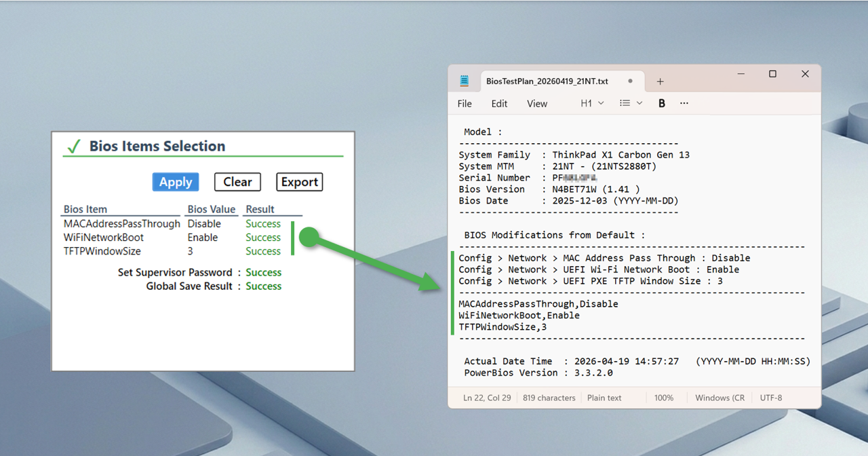Click the 819 characters status entry
Viewport: 868px width, 456px height.
click(549, 398)
